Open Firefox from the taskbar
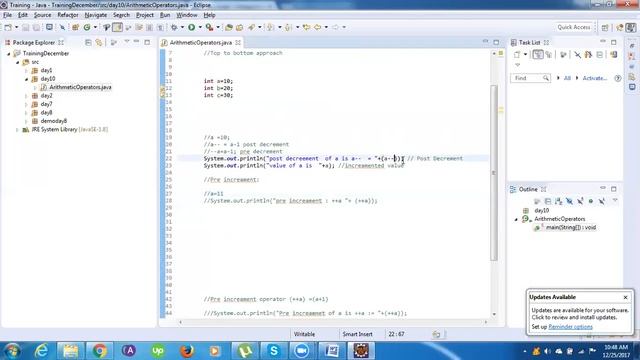Screen dimensions: 640x360 187,351
